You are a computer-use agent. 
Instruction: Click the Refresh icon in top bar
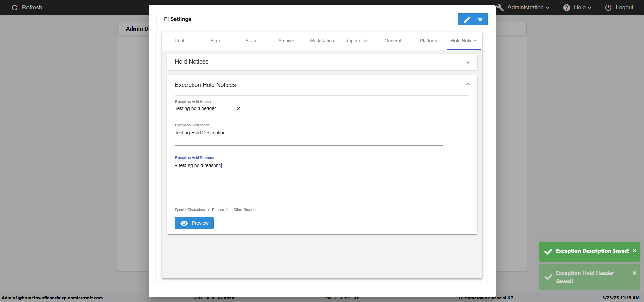pos(15,8)
